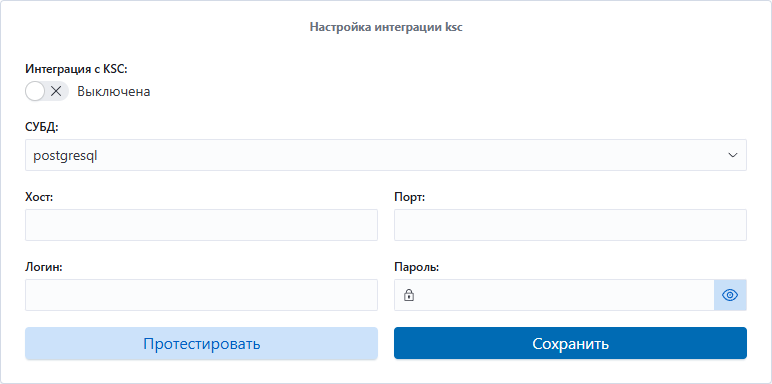Focus the Хост input field
The height and width of the screenshot is (384, 772).
click(201, 225)
